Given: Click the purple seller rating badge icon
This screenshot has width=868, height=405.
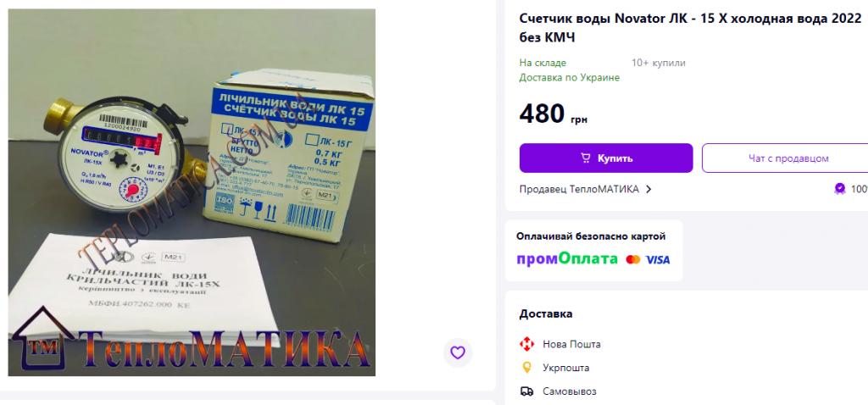Looking at the screenshot, I should click(840, 189).
